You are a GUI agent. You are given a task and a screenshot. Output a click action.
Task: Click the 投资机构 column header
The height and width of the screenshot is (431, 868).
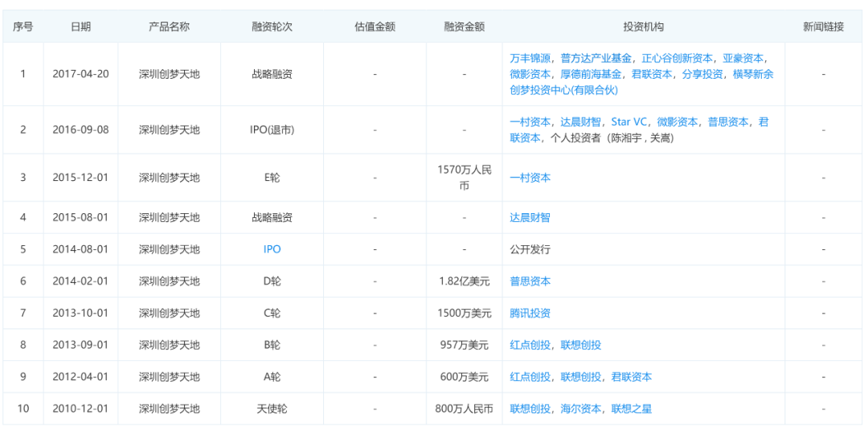click(x=644, y=27)
